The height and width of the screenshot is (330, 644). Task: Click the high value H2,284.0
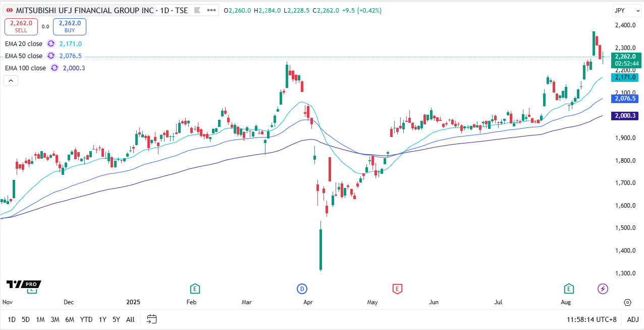coord(267,11)
